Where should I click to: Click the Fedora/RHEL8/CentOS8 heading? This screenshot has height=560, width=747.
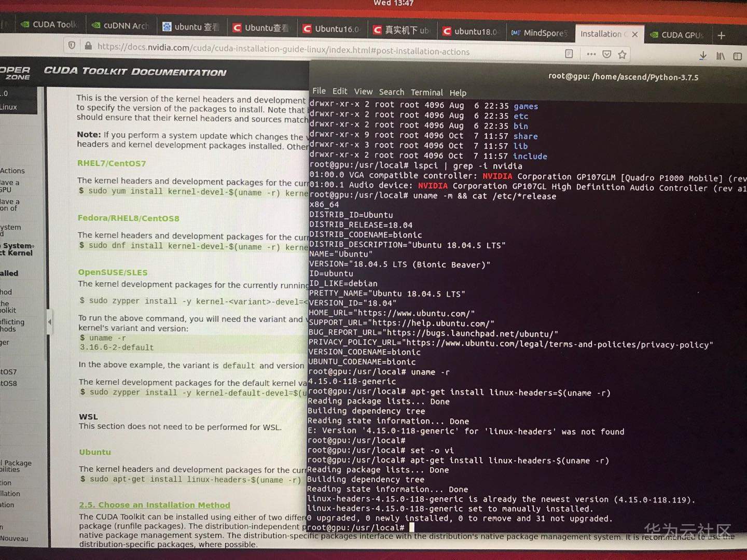pyautogui.click(x=129, y=218)
